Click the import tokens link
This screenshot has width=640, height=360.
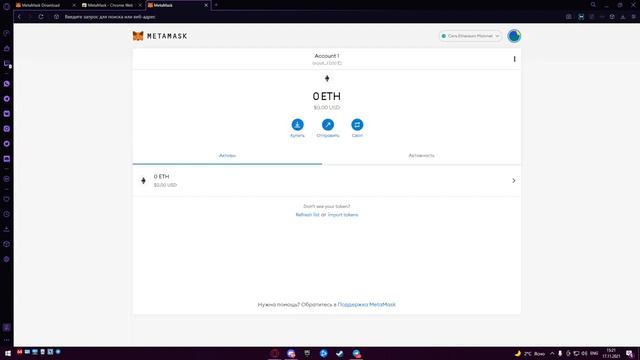click(x=343, y=215)
